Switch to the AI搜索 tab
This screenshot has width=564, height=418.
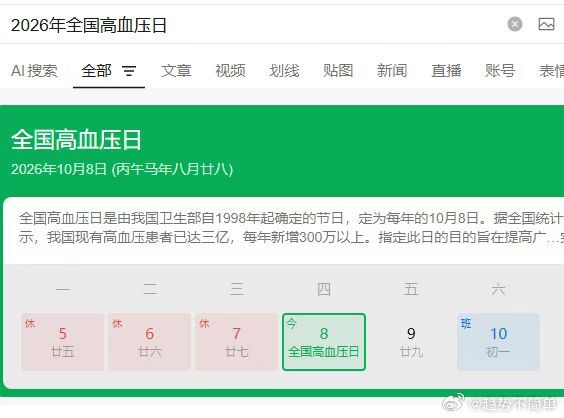pos(34,71)
